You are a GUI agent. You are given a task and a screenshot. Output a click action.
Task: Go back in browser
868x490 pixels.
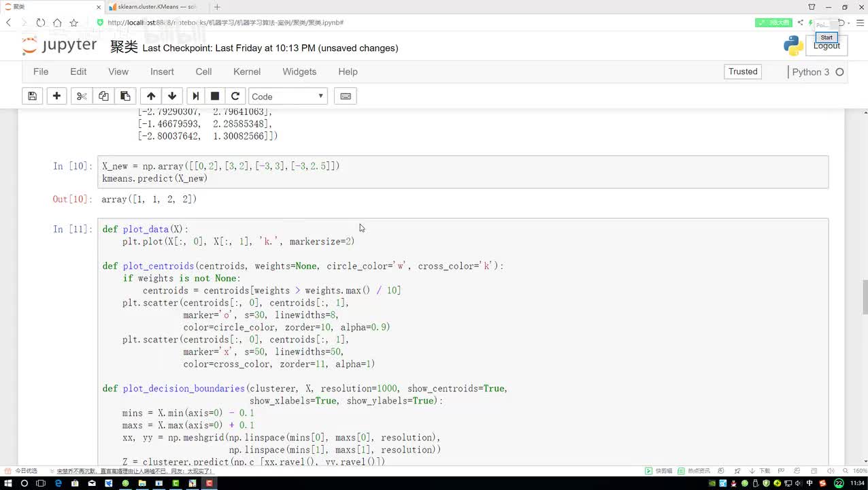pos(9,22)
